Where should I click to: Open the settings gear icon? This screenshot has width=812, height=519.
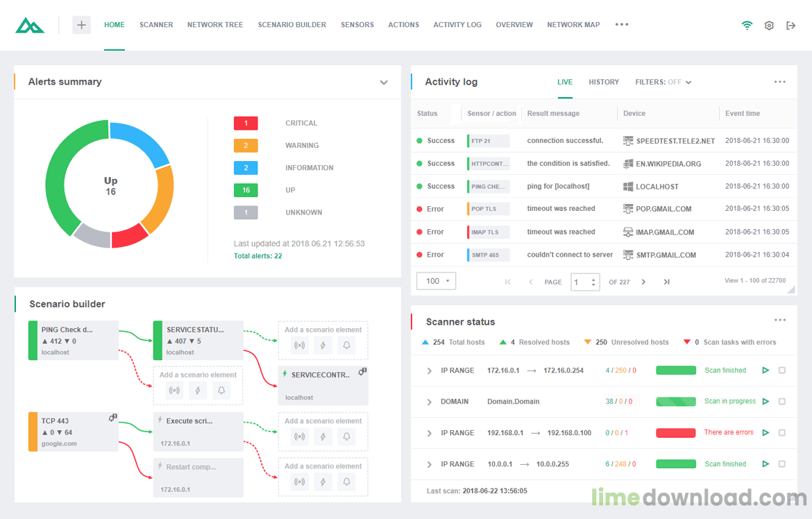(769, 25)
